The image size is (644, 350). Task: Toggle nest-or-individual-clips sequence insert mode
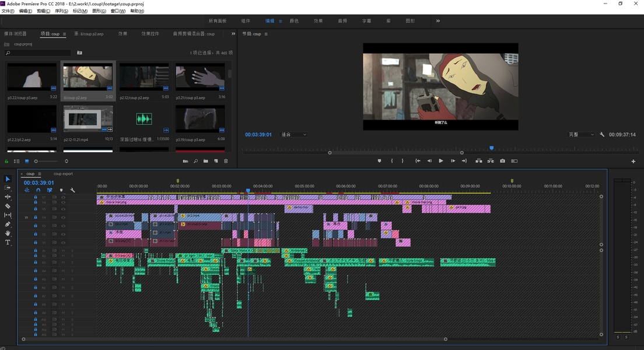click(x=27, y=190)
